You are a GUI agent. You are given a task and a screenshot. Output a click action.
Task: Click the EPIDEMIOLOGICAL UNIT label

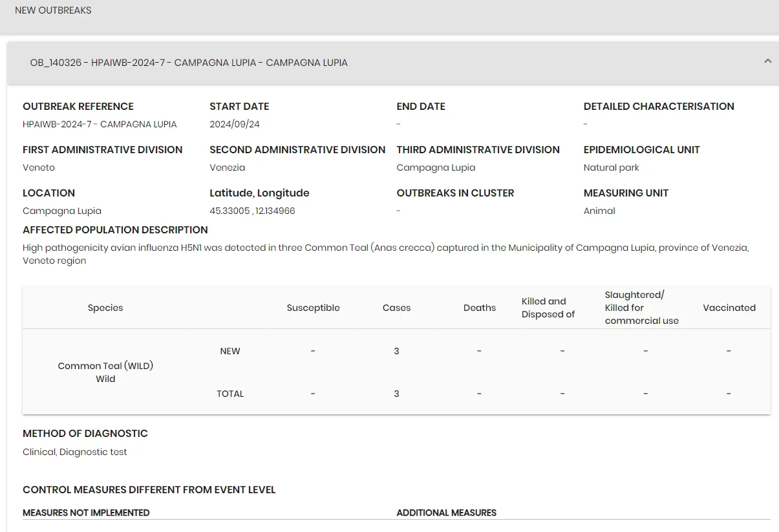642,150
